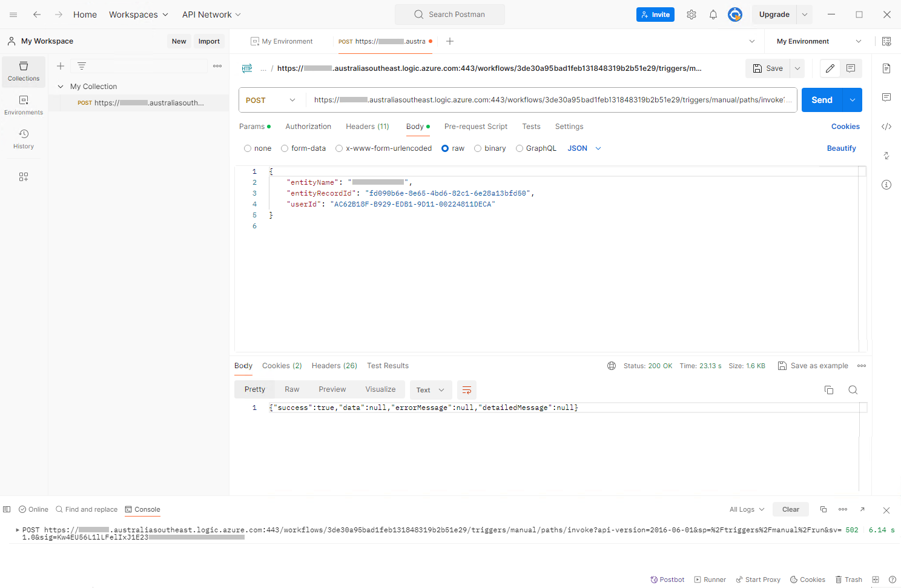Image resolution: width=901 pixels, height=588 pixels.
Task: Open the POST method dropdown
Action: [271, 101]
